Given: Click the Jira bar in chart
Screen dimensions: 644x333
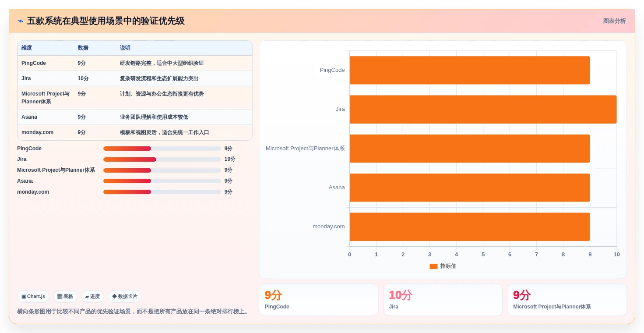Looking at the screenshot, I should pyautogui.click(x=483, y=109).
